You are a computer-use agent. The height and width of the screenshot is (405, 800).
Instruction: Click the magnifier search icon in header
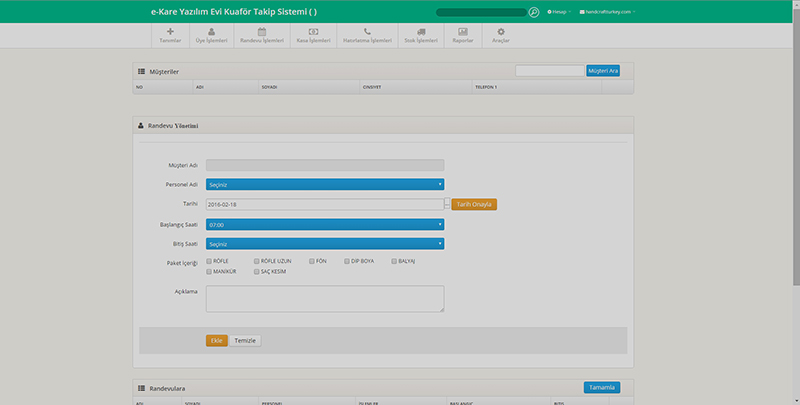click(534, 12)
